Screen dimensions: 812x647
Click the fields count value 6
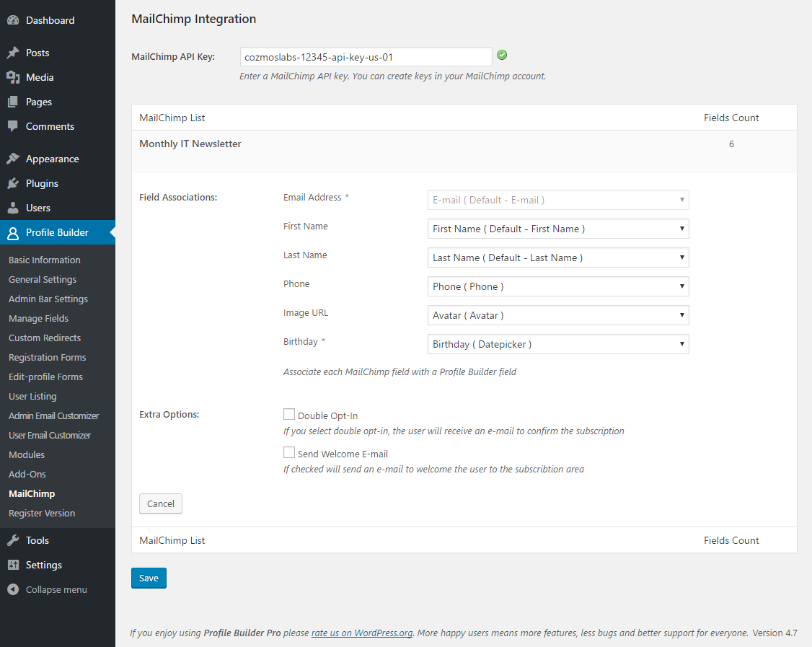pos(731,144)
